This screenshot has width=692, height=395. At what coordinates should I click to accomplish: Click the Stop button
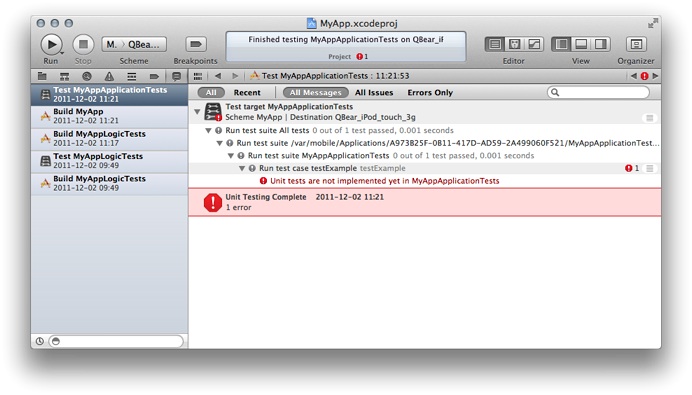click(83, 45)
